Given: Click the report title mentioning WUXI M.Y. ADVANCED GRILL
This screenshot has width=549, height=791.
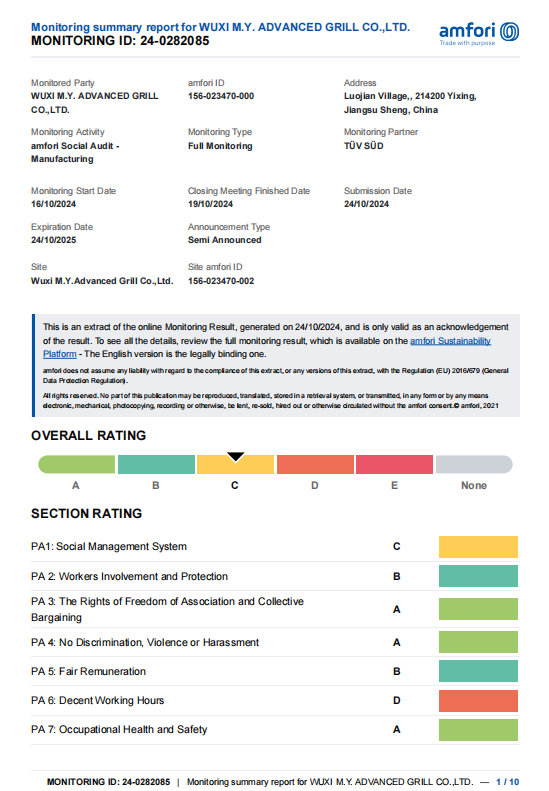Looking at the screenshot, I should [221, 27].
